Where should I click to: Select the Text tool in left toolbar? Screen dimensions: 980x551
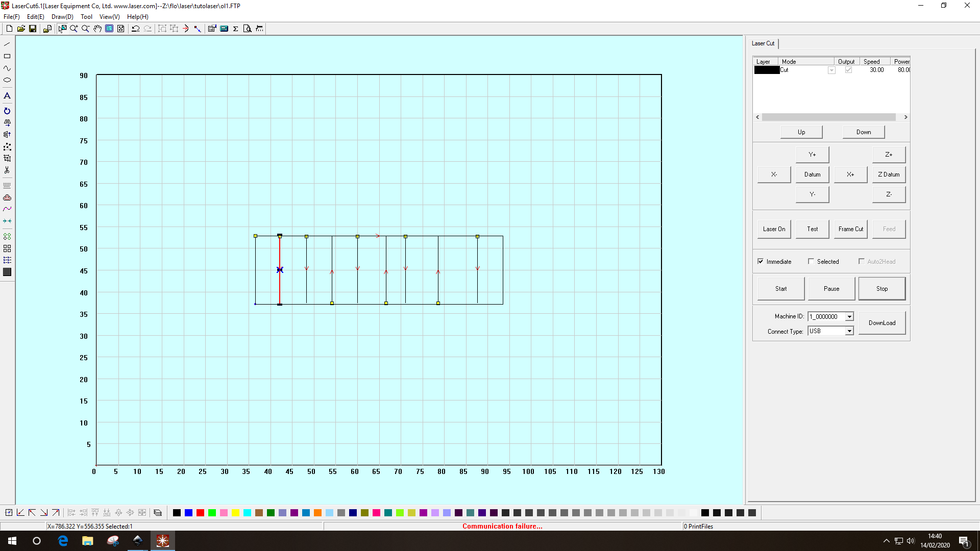pyautogui.click(x=7, y=96)
